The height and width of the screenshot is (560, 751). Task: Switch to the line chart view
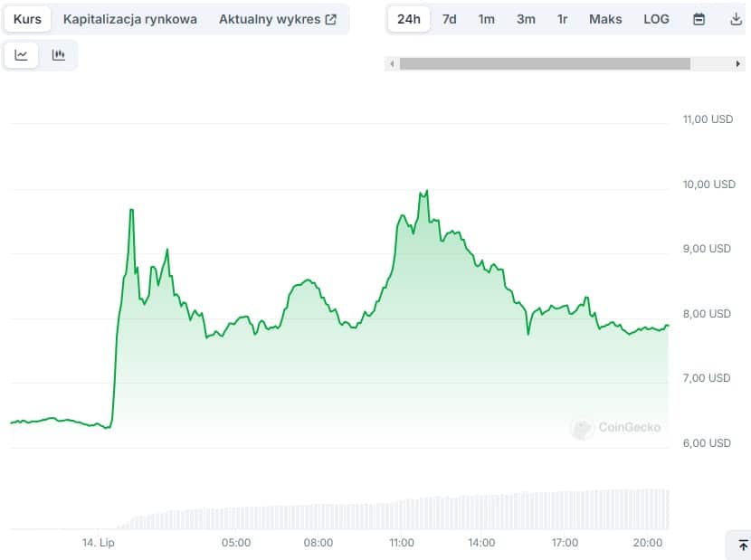tap(22, 55)
